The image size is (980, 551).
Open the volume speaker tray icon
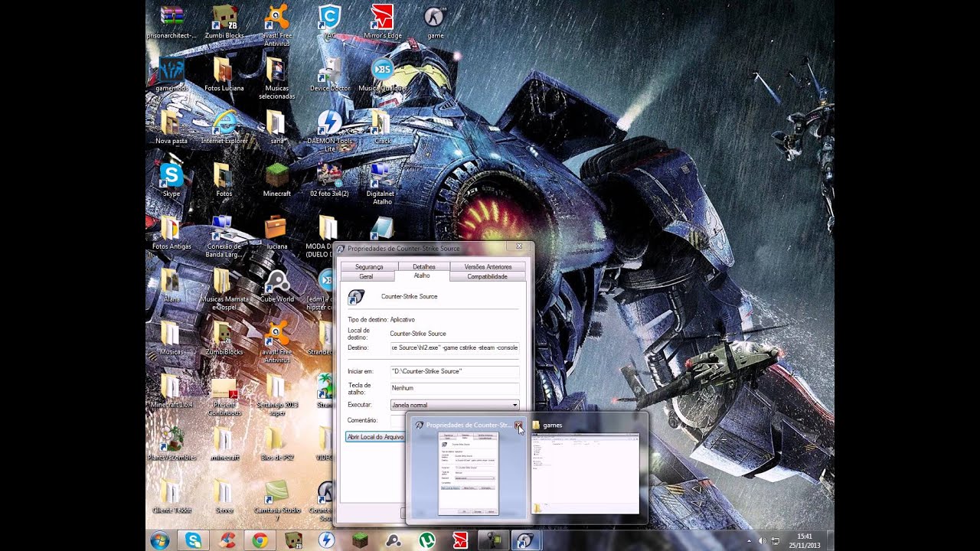[x=763, y=541]
